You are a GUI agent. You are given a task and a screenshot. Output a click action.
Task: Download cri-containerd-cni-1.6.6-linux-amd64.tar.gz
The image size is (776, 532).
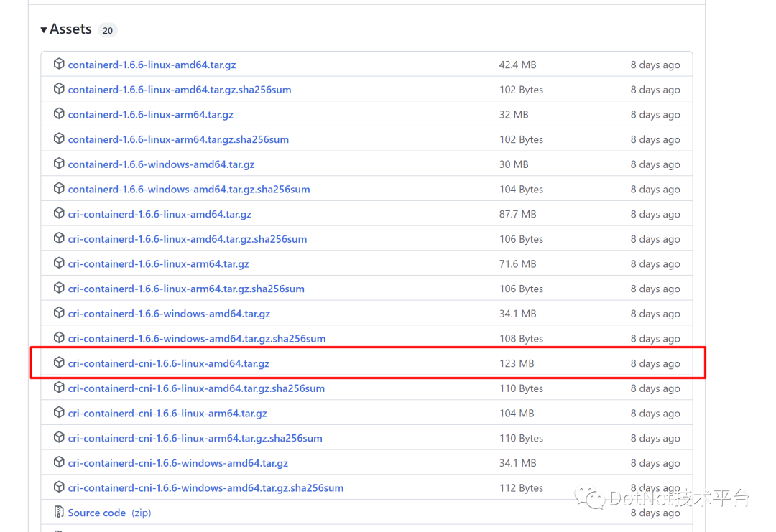pos(169,363)
